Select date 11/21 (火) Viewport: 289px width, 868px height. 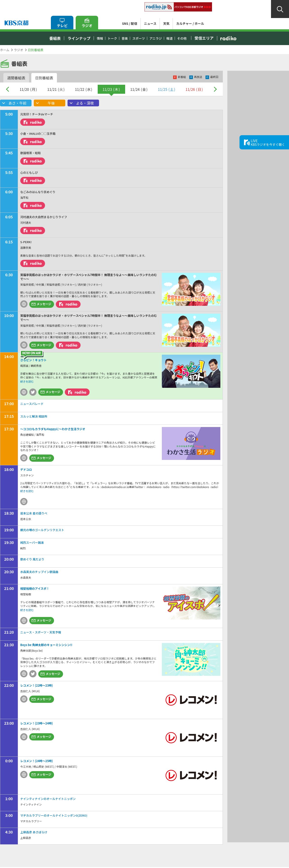click(x=56, y=90)
